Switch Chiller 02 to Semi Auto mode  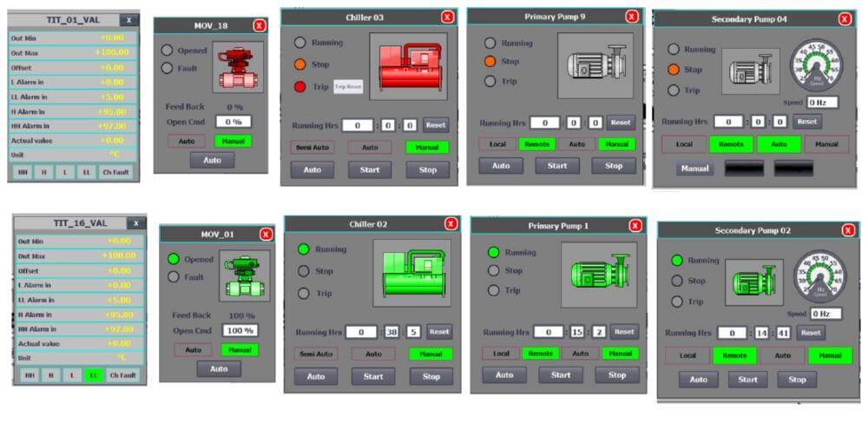click(316, 354)
